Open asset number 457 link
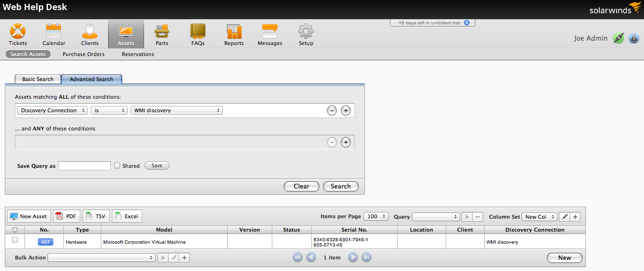 (x=45, y=242)
